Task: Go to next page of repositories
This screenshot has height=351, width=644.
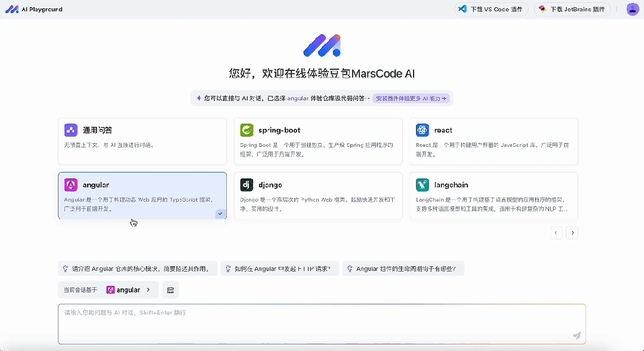Action: [572, 233]
